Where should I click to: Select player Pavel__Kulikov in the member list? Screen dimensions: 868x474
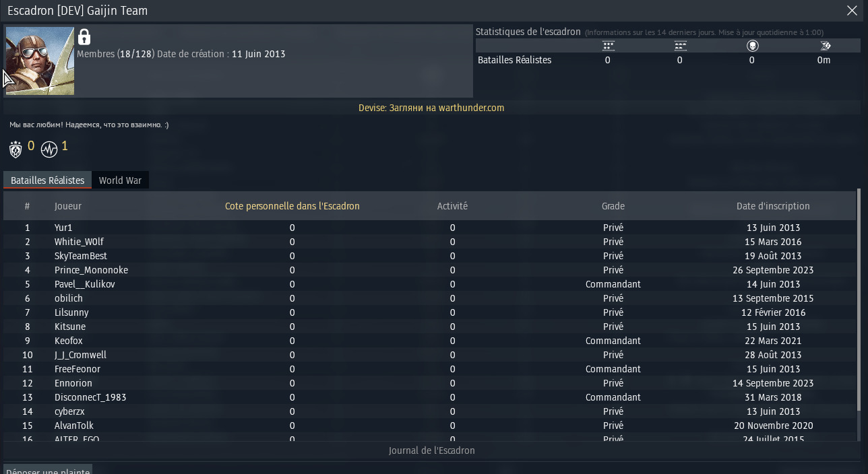click(x=85, y=284)
